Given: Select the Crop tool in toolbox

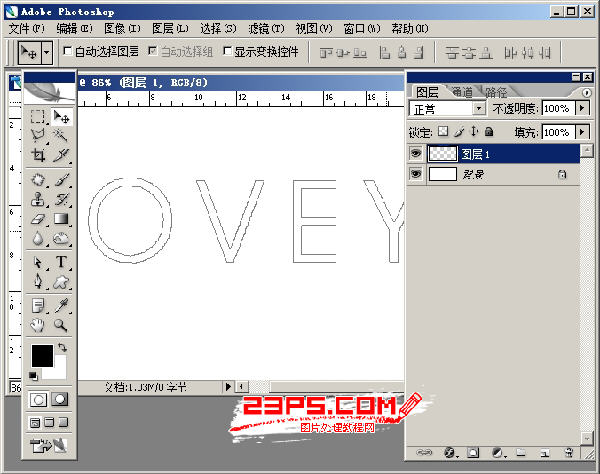Looking at the screenshot, I should coord(38,155).
